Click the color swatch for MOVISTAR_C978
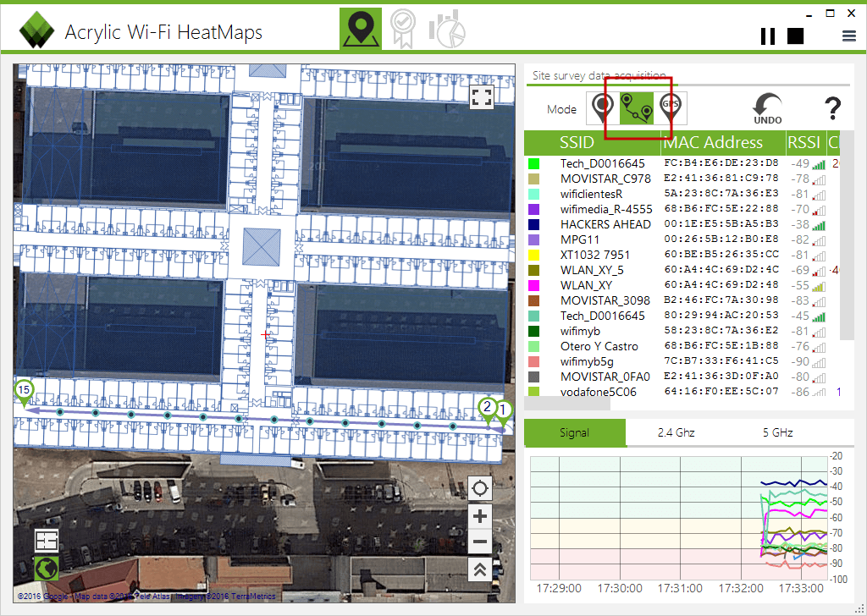The image size is (867, 616). click(533, 179)
